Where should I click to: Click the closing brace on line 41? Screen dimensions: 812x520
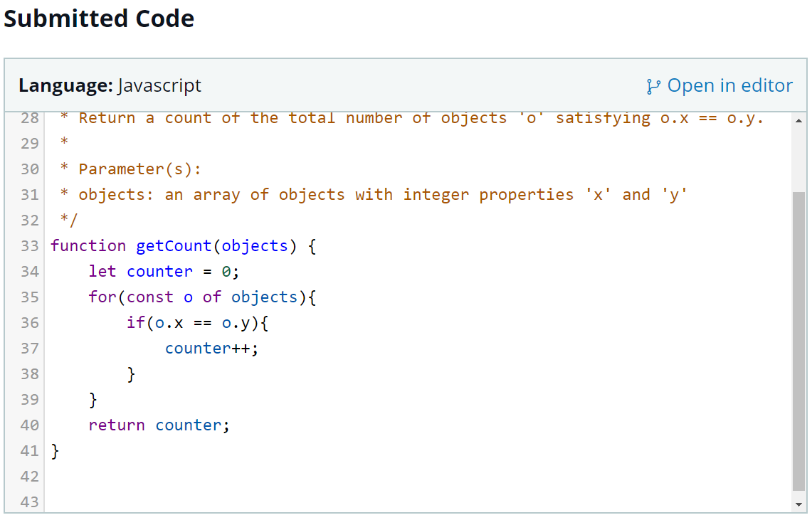(53, 450)
